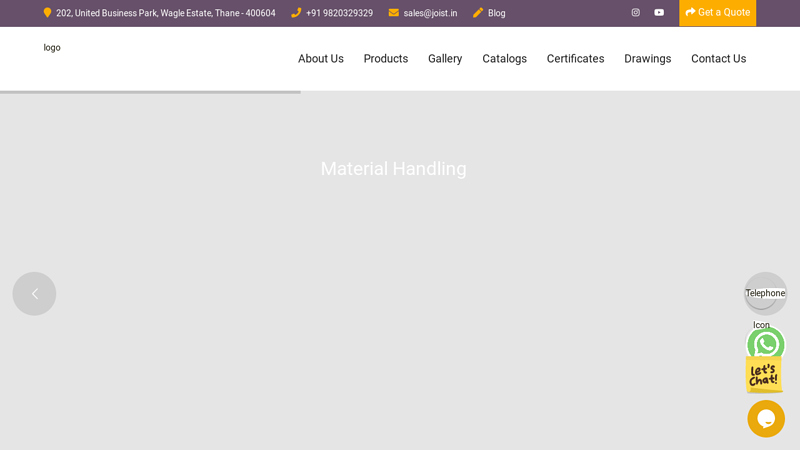Open the Gallery menu item

tap(445, 59)
